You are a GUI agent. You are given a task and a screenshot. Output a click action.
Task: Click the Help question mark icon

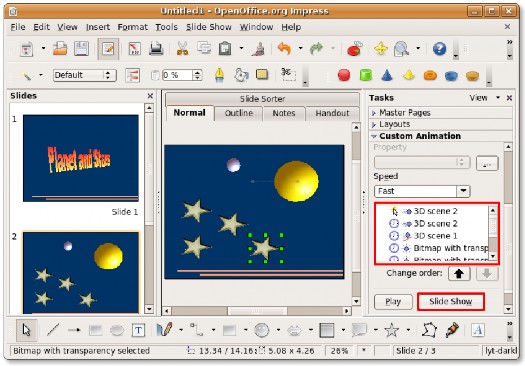pyautogui.click(x=439, y=49)
